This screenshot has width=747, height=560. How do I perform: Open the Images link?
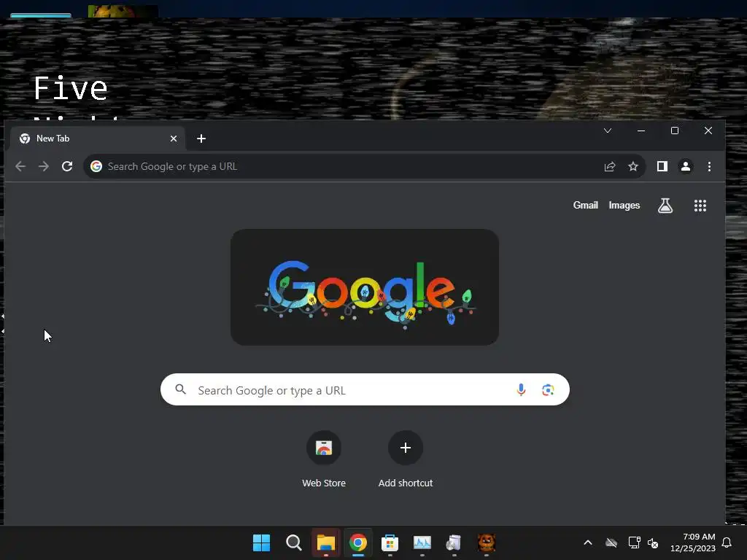point(624,205)
